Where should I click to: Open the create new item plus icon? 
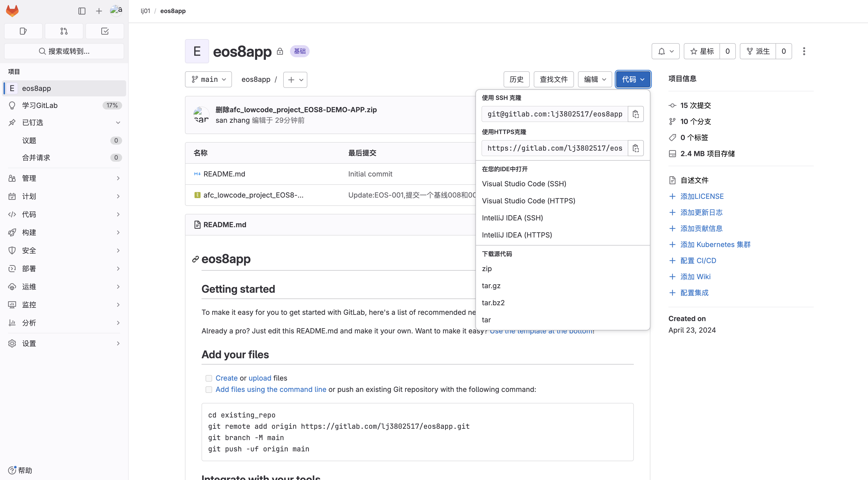point(99,11)
